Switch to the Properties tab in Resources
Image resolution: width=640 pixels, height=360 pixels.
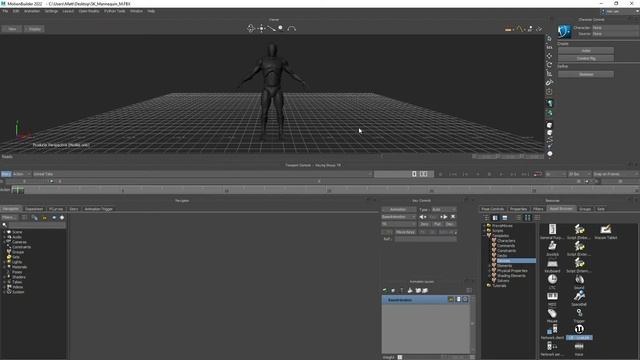518,209
